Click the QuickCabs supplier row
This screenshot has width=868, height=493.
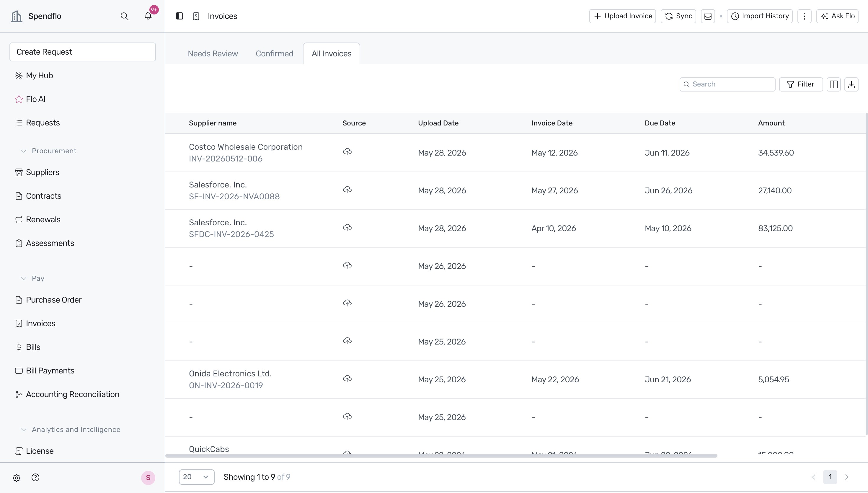(208, 449)
